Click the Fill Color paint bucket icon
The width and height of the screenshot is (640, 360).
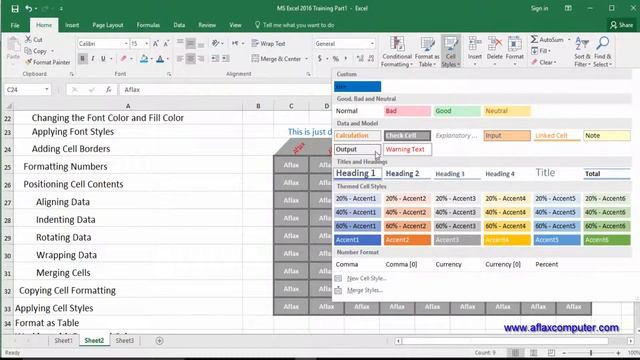144,59
